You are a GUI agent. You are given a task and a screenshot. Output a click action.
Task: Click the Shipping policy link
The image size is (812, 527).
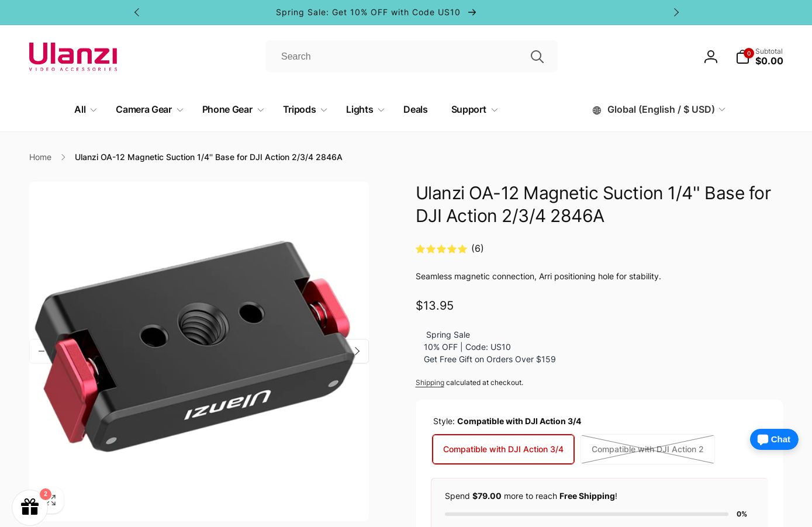tap(430, 383)
